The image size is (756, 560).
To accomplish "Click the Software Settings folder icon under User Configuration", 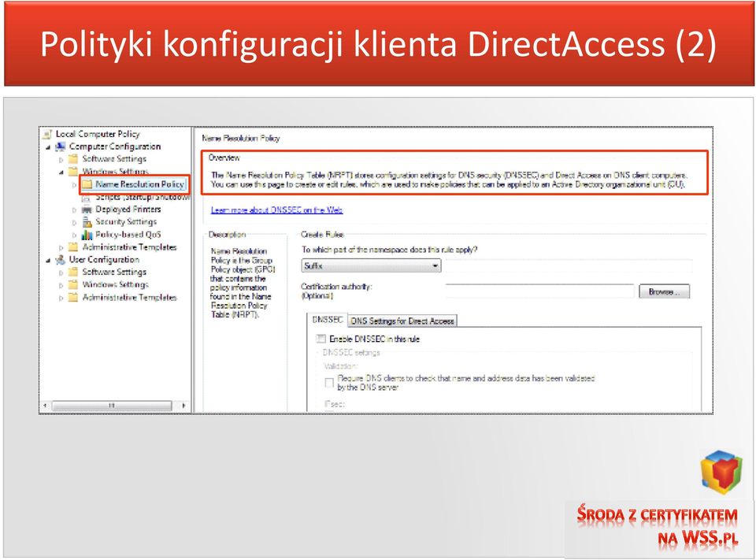I will 73,272.
